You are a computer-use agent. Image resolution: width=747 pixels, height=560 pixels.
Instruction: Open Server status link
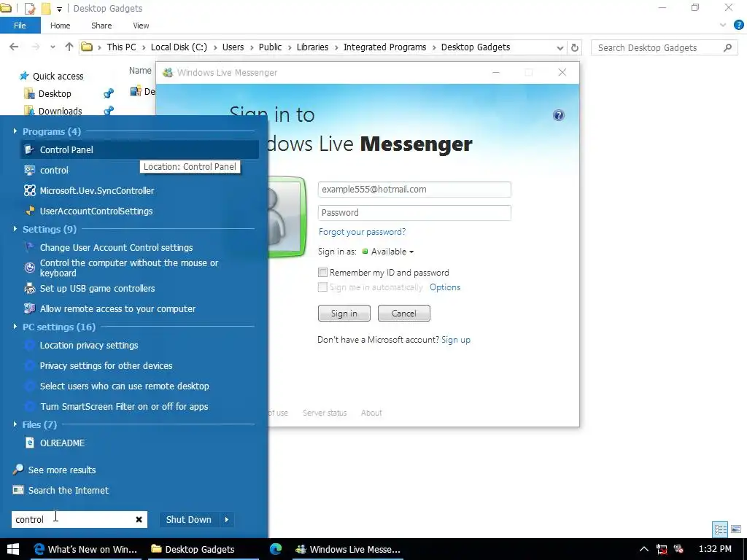pos(325,413)
